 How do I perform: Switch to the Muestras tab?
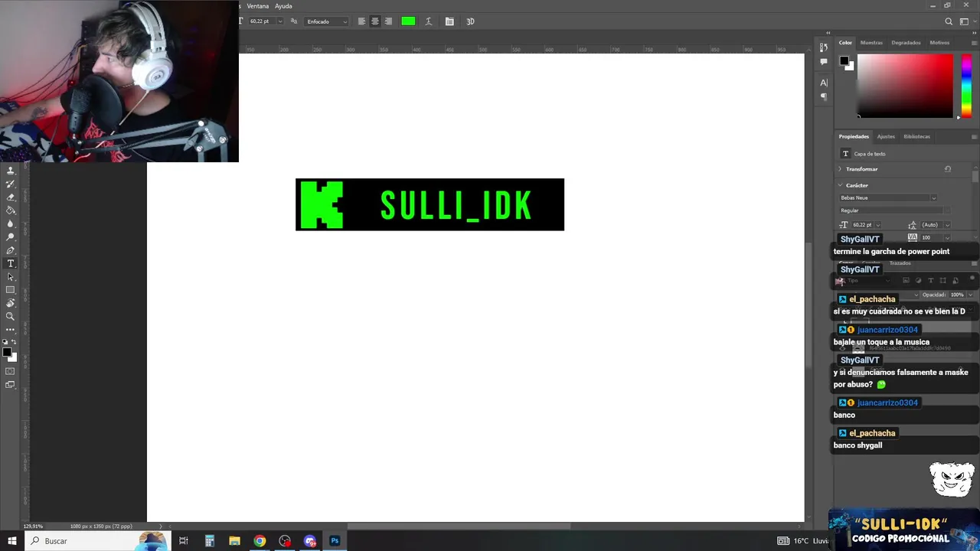[871, 43]
